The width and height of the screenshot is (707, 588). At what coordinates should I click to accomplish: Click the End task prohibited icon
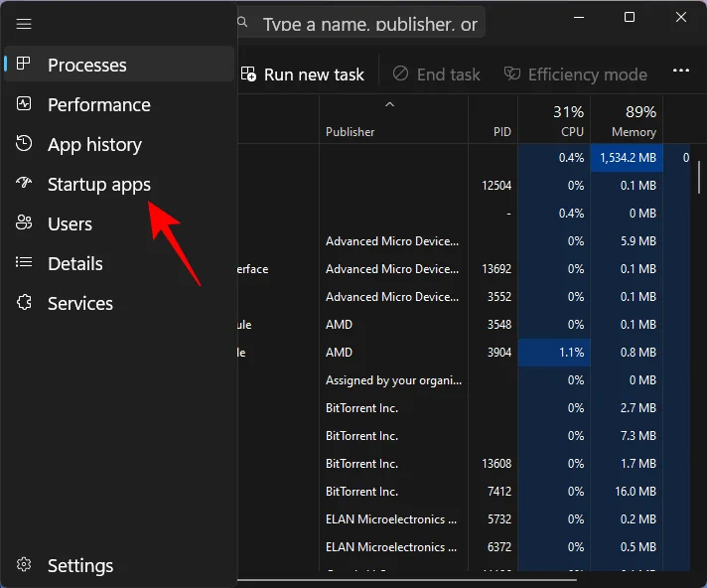coord(400,73)
